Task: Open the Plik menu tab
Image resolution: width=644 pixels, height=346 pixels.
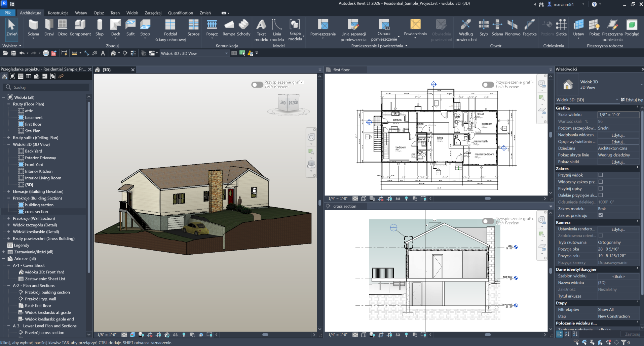Action: pyautogui.click(x=8, y=13)
